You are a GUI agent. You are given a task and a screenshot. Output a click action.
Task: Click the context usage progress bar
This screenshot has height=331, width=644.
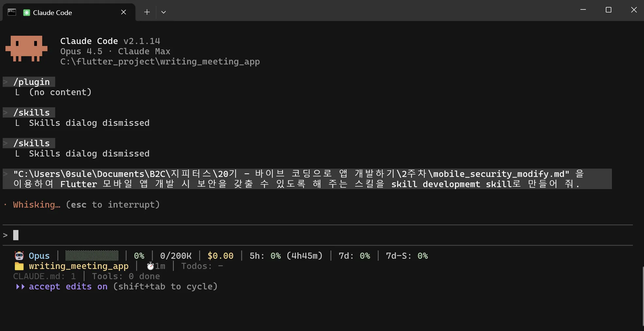[92, 256]
